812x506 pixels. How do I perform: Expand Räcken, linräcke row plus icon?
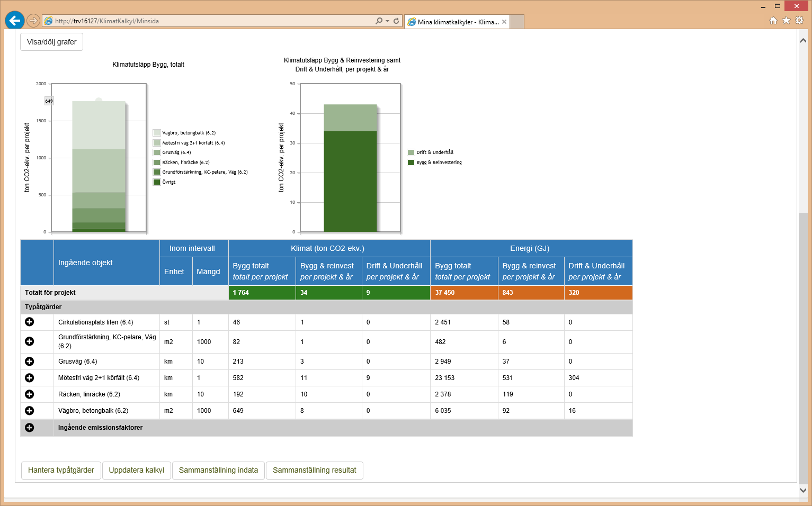(30, 394)
